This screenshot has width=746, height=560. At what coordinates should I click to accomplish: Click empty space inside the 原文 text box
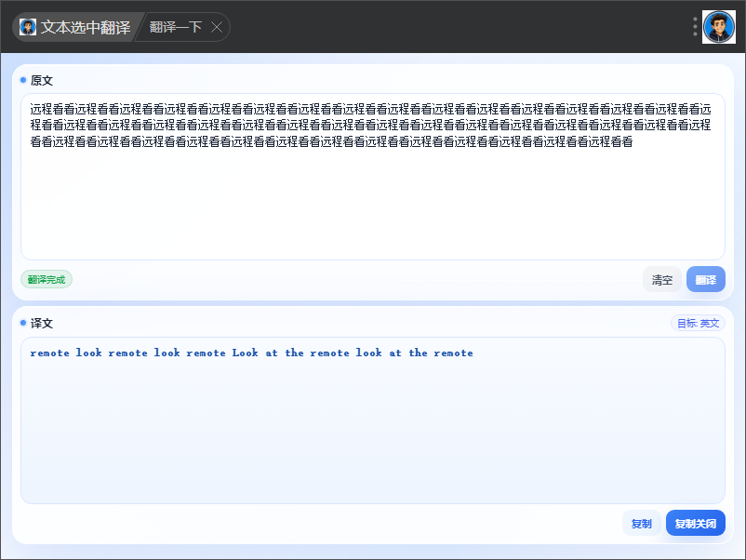[372, 205]
